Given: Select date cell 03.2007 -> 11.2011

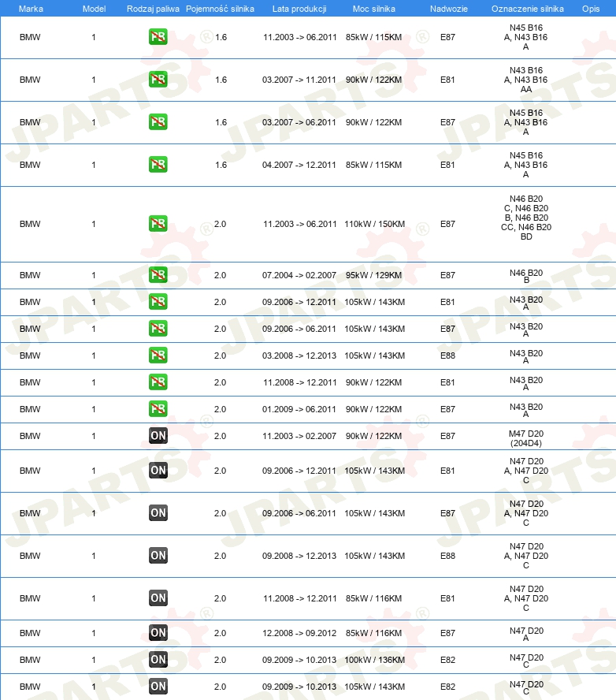Looking at the screenshot, I should pyautogui.click(x=299, y=80).
